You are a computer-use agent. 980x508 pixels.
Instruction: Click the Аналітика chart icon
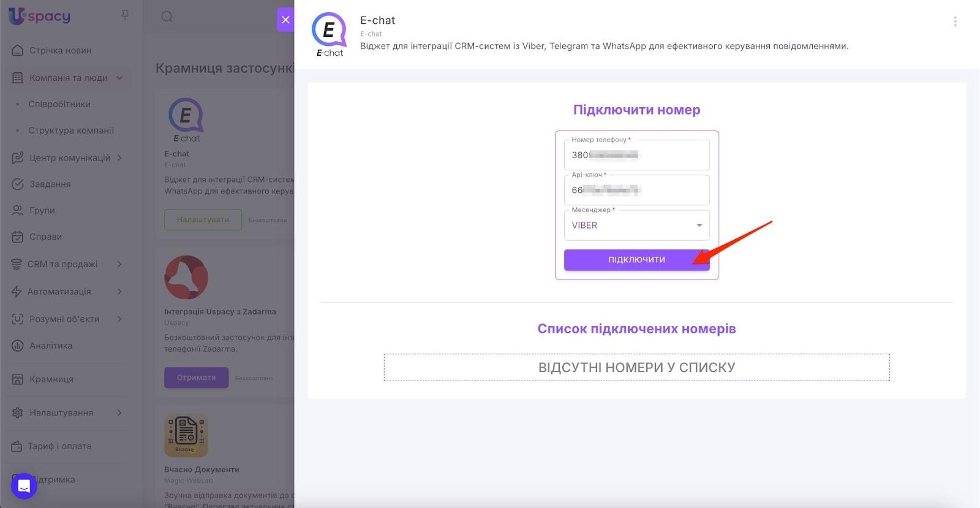18,346
